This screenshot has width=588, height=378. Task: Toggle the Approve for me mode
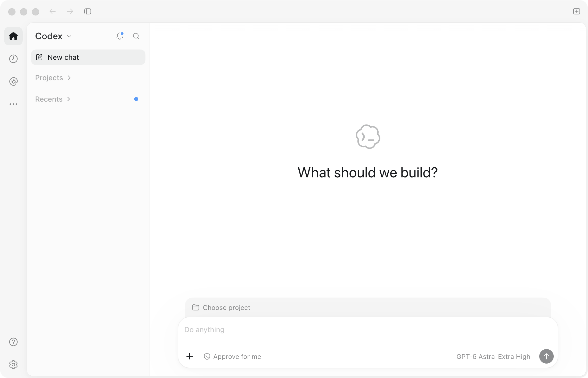pos(232,357)
